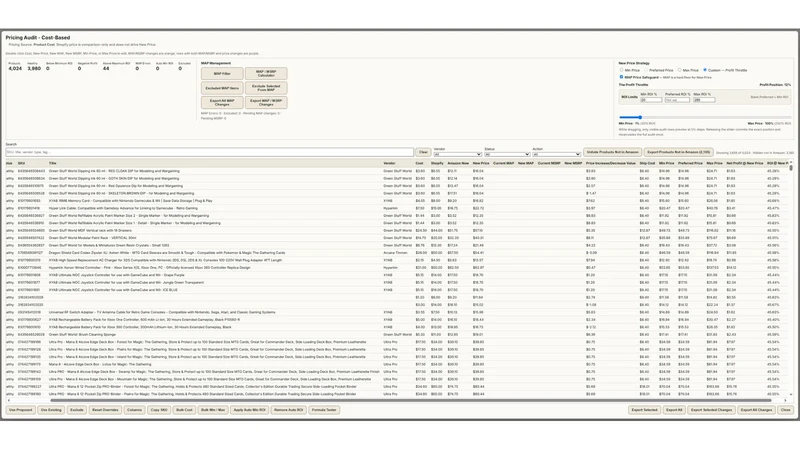
Task: Sort by the Current MAP column header
Action: click(504, 163)
